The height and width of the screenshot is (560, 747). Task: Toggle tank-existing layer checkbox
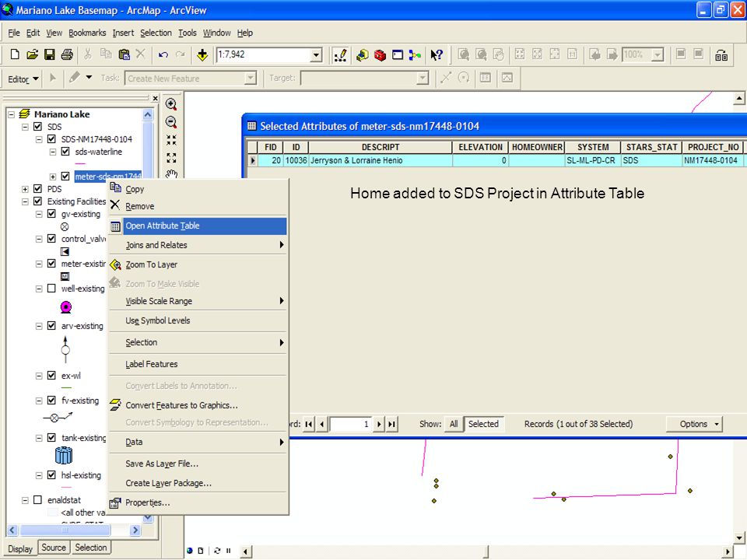[x=51, y=438]
